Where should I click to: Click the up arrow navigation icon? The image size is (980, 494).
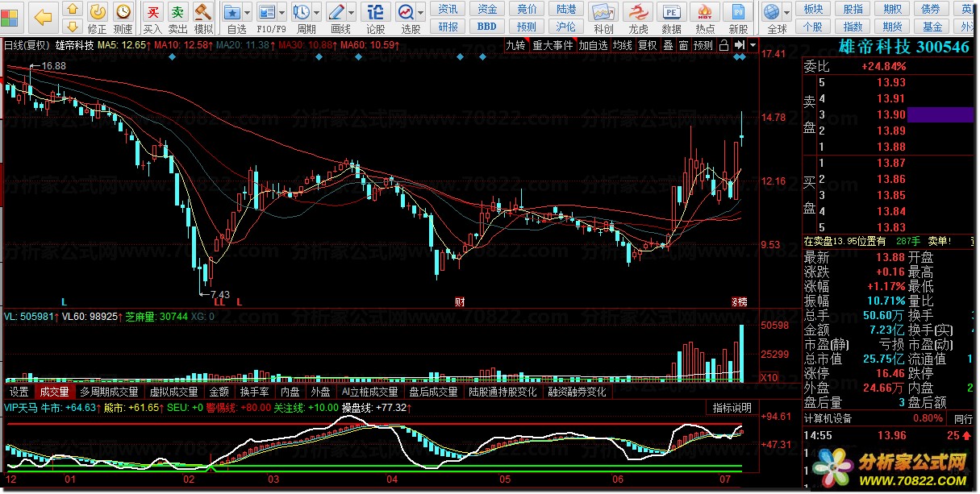point(72,10)
